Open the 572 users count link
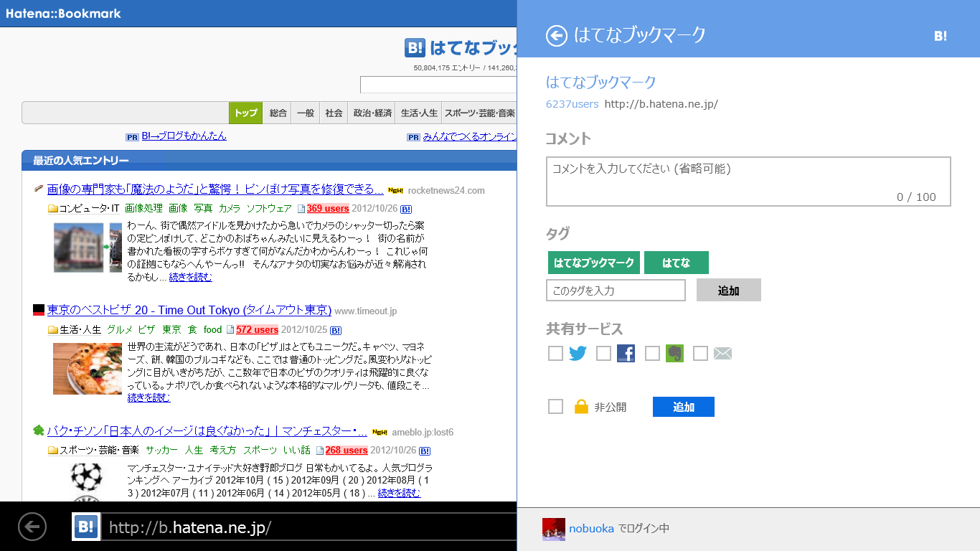This screenshot has width=980, height=551. pos(258,330)
